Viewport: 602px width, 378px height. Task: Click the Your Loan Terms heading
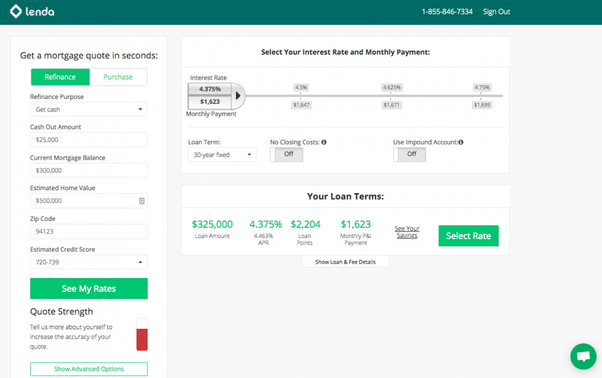click(x=345, y=196)
